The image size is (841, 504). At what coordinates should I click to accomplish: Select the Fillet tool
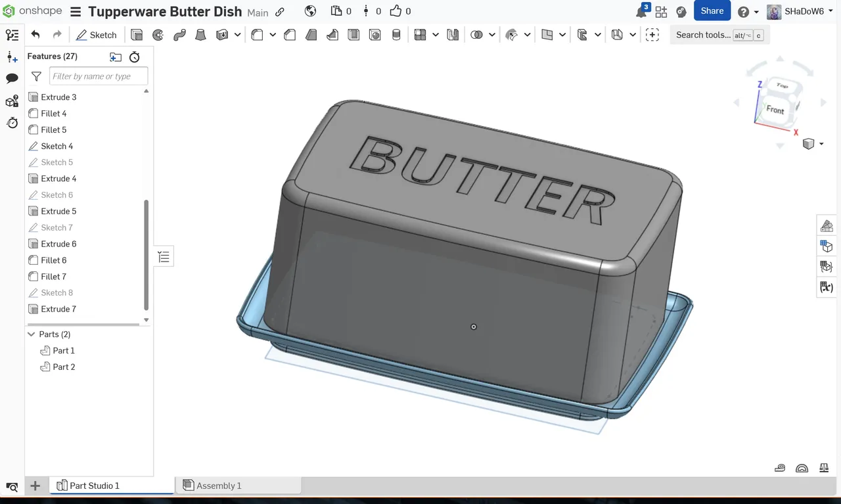coord(256,34)
